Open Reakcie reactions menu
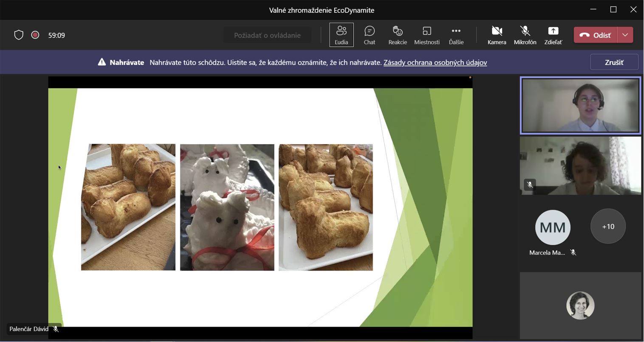Viewport: 644px width, 342px height. tap(398, 35)
